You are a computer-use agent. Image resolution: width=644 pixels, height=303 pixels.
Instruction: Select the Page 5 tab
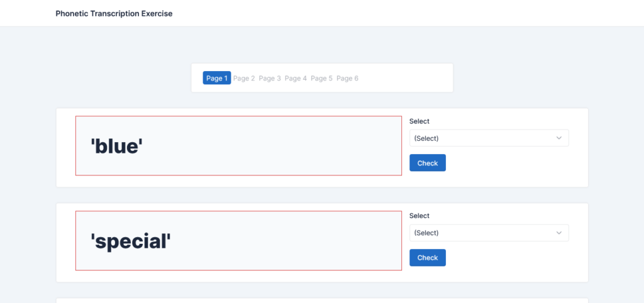(321, 78)
